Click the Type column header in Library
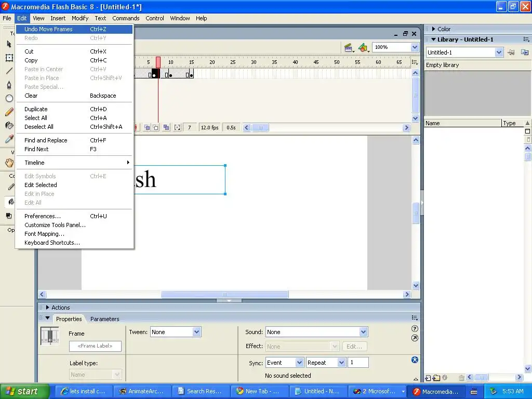Viewport: 532px width, 399px height. coord(513,123)
